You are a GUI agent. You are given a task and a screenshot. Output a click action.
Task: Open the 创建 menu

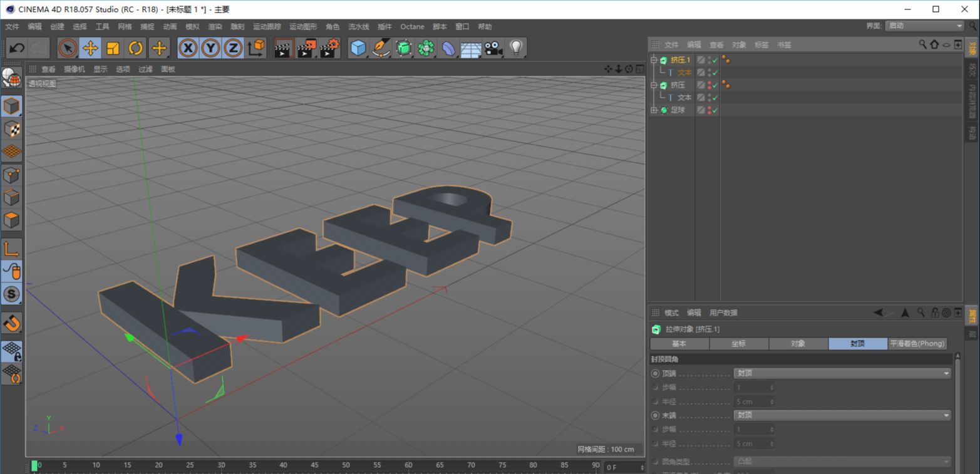click(x=57, y=26)
